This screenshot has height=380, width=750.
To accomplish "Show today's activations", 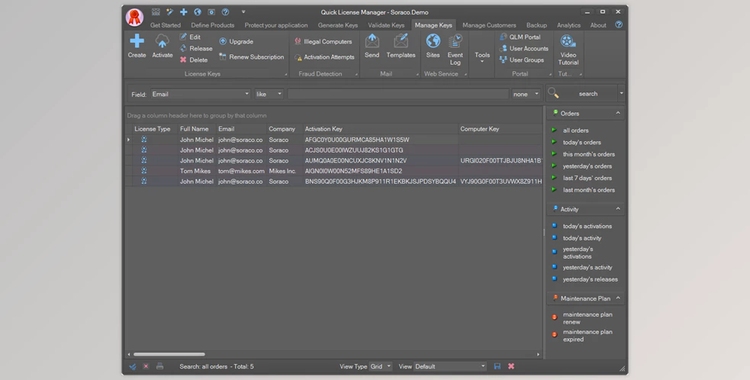I will [x=587, y=226].
